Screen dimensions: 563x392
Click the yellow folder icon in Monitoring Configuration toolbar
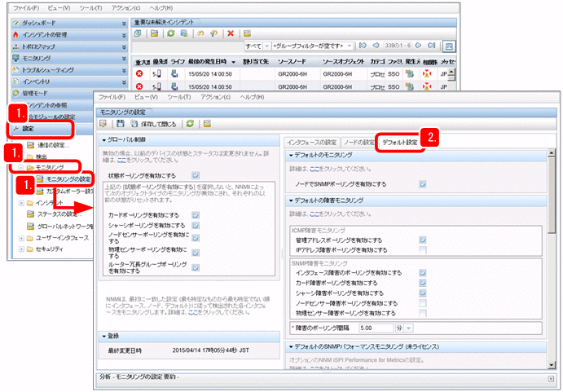[x=207, y=124]
